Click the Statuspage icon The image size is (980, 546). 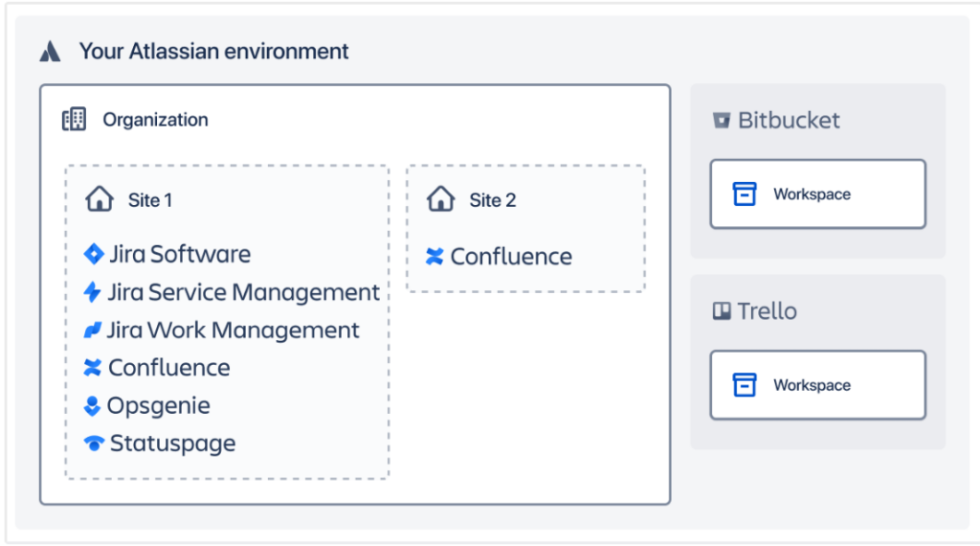(x=94, y=444)
